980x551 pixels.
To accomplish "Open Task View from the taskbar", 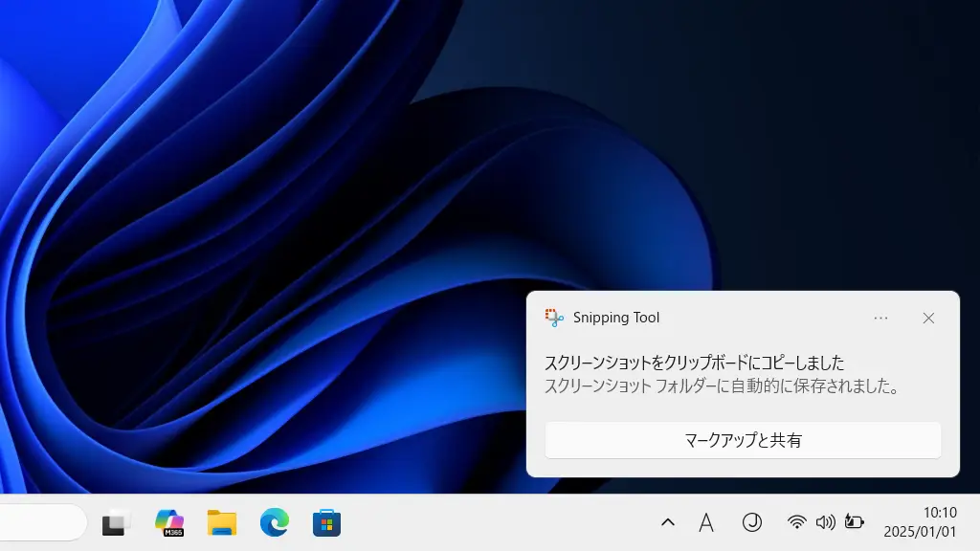I will coord(116,522).
